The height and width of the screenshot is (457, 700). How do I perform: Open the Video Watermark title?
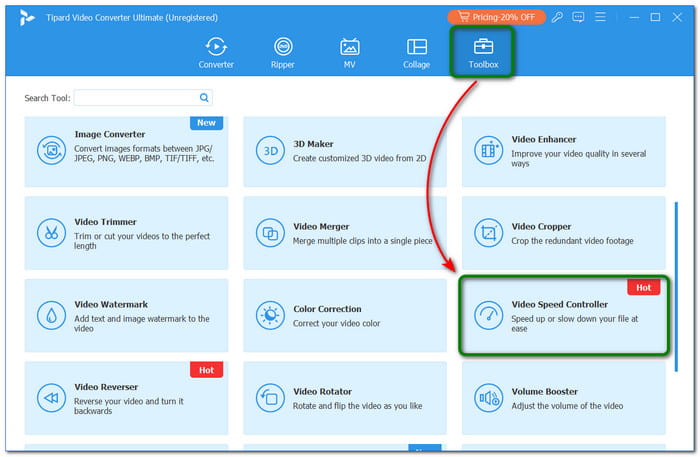click(x=111, y=304)
